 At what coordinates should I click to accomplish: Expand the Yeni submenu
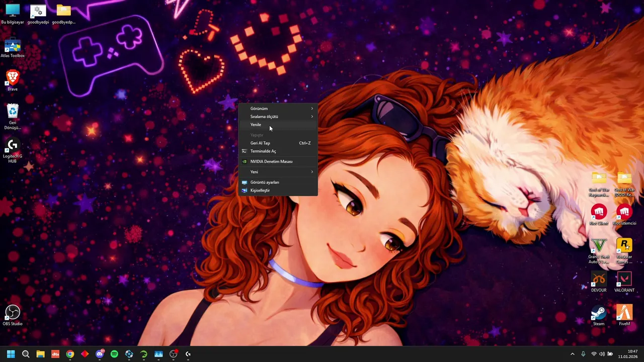(x=278, y=172)
